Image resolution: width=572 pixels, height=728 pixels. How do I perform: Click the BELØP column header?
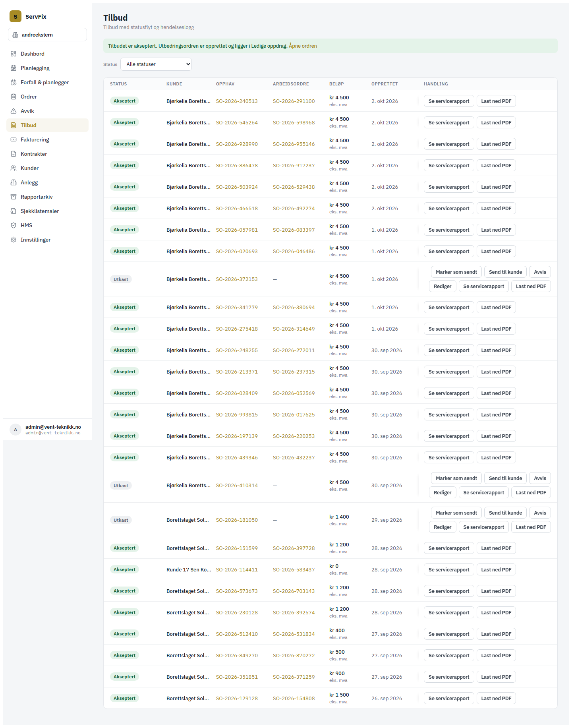(336, 84)
